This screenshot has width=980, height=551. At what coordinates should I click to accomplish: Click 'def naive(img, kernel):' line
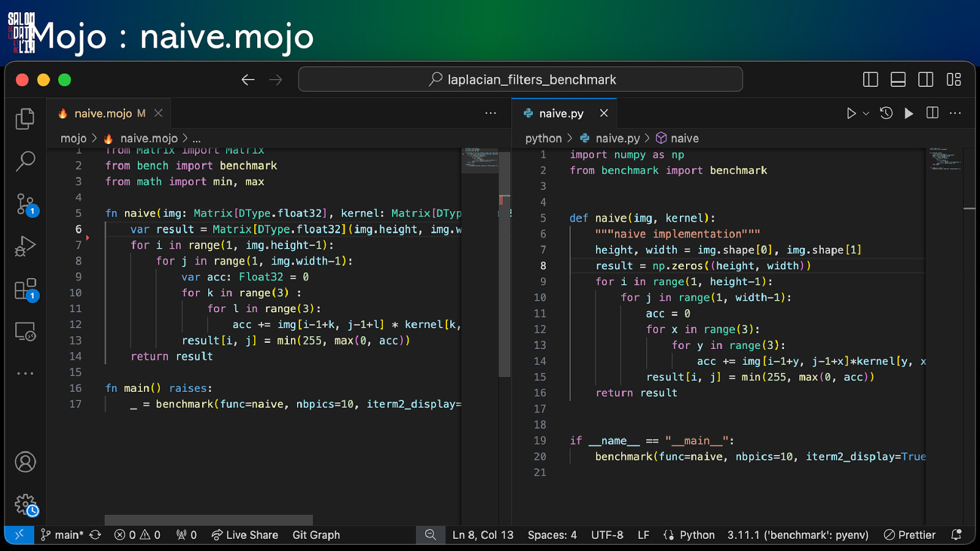coord(643,218)
